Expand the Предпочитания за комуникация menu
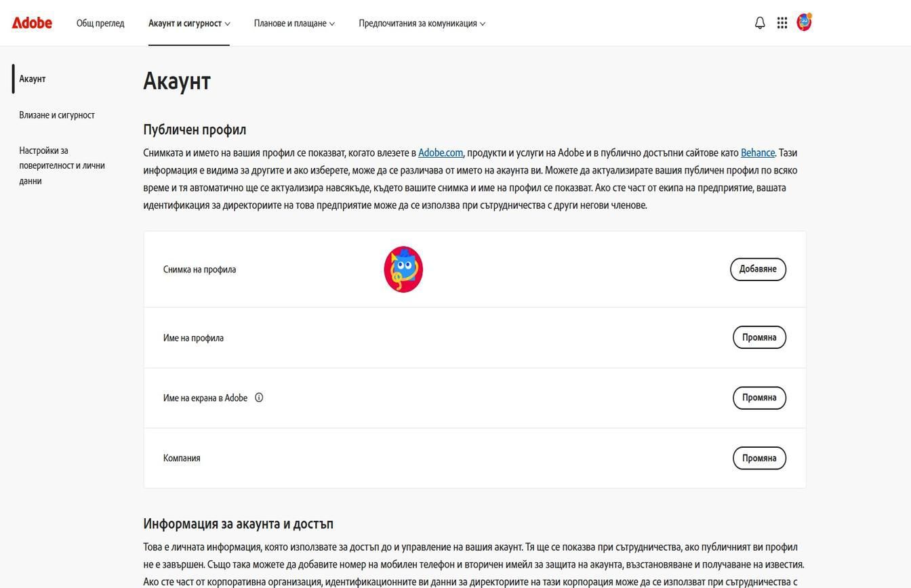Image resolution: width=911 pixels, height=588 pixels. pyautogui.click(x=421, y=23)
